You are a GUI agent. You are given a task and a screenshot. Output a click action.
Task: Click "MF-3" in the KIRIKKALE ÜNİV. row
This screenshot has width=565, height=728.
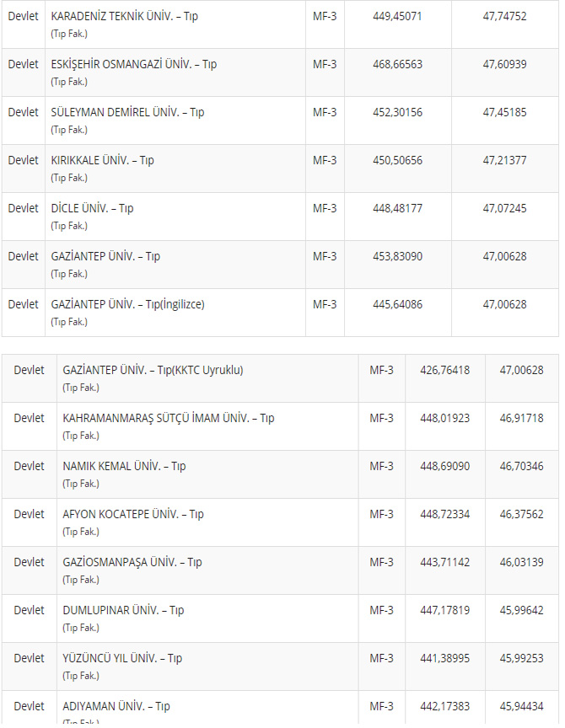(x=325, y=160)
